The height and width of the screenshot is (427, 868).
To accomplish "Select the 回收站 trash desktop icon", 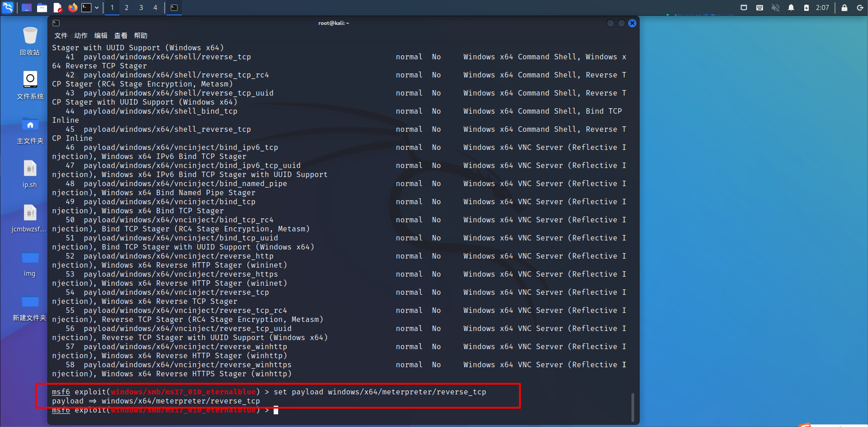I will click(x=30, y=41).
